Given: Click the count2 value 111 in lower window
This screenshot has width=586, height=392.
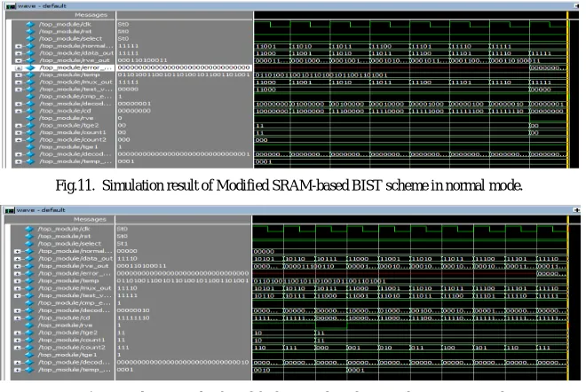Looking at the screenshot, I should [x=121, y=347].
